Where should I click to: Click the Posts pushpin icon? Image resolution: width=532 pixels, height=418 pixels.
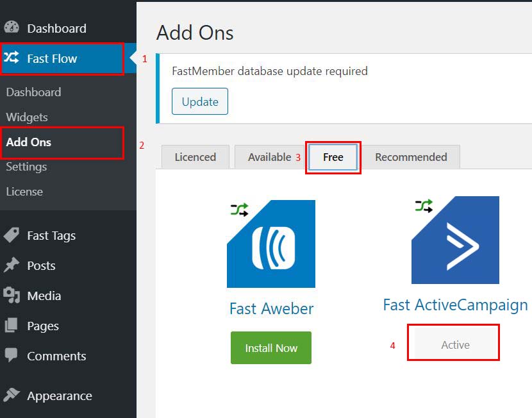point(12,265)
